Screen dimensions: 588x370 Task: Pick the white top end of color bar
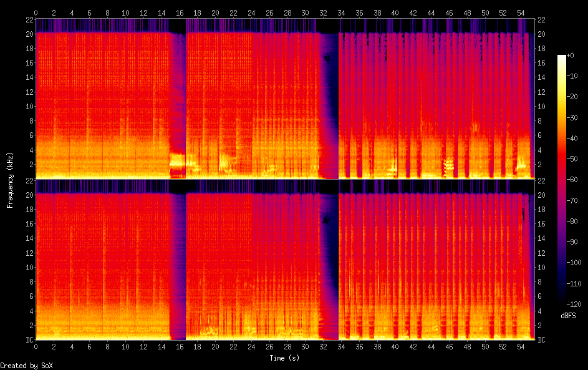[562, 57]
